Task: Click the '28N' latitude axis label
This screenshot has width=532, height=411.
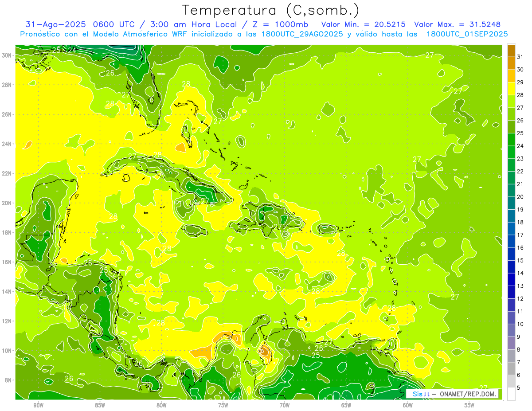Action: point(7,85)
